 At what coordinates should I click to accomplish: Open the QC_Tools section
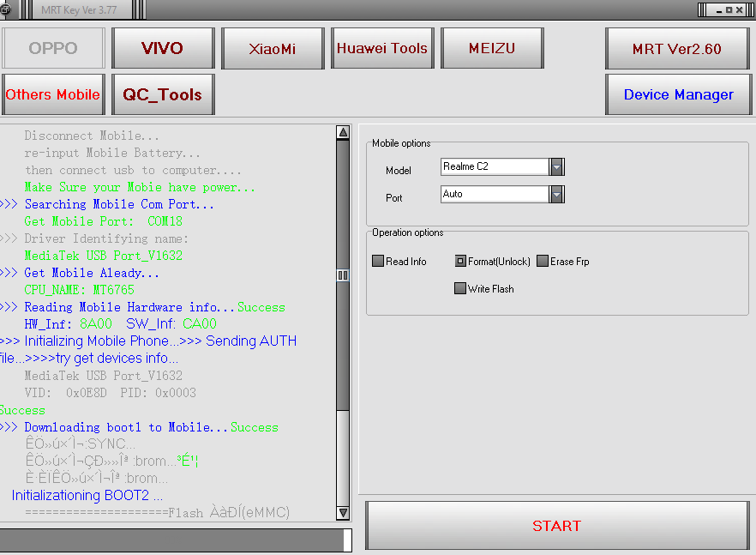point(163,94)
